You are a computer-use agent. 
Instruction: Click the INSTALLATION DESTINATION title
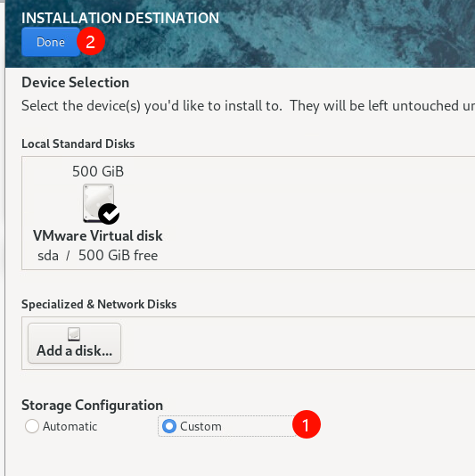click(x=120, y=18)
